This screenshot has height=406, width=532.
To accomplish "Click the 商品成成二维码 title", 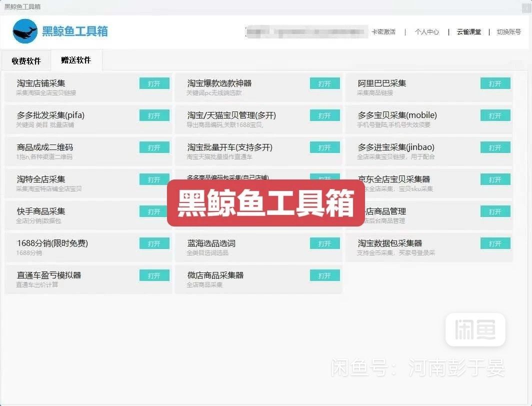I will coord(45,147).
